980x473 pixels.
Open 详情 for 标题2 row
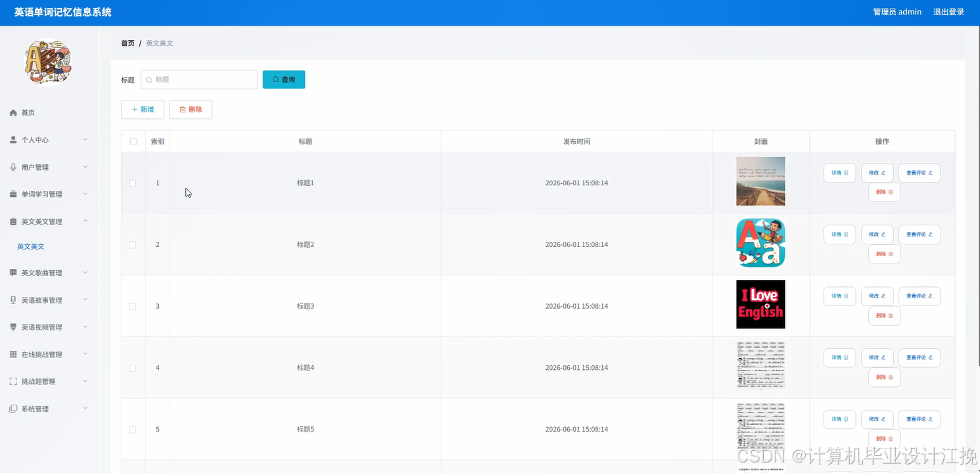click(x=839, y=235)
